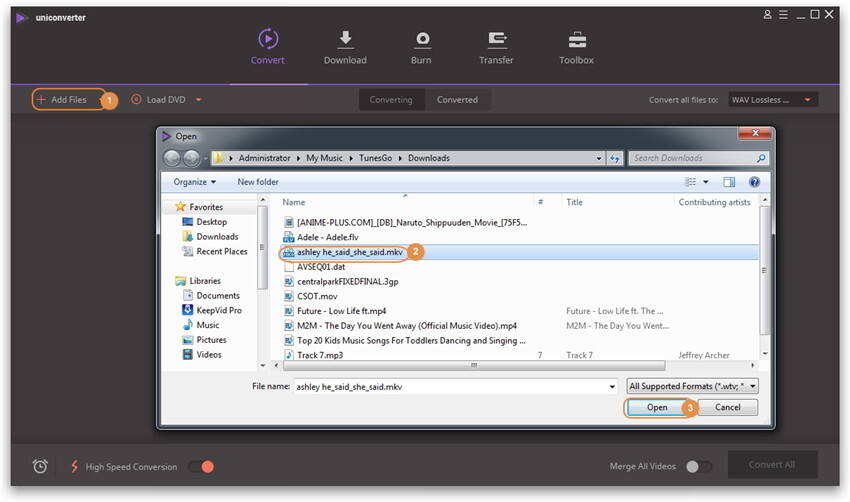
Task: Switch to the Converting tab
Action: [391, 100]
